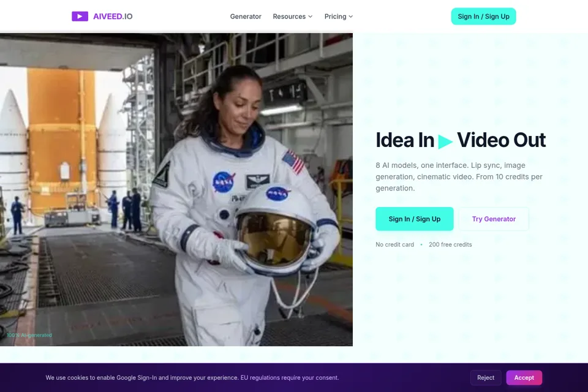Accept the cookie consent

pyautogui.click(x=524, y=378)
